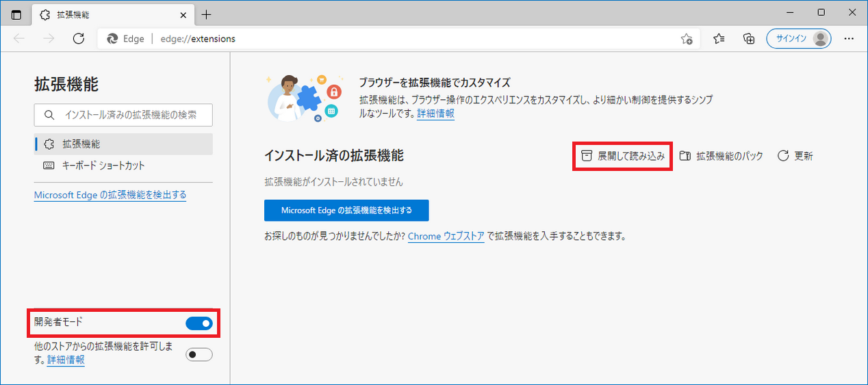868x385 pixels.
Task: Open sidebar link Microsoft Edge の拡張機能を検出する
Action: pyautogui.click(x=110, y=195)
